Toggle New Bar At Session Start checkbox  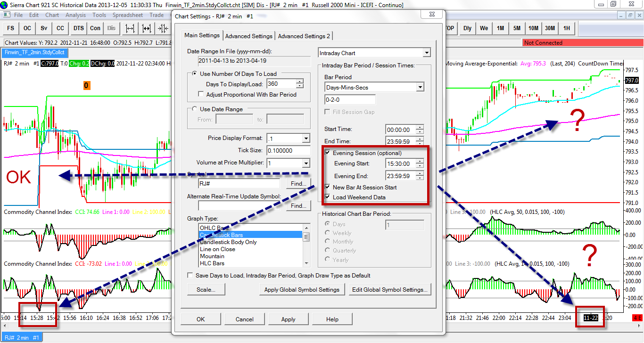click(361, 187)
